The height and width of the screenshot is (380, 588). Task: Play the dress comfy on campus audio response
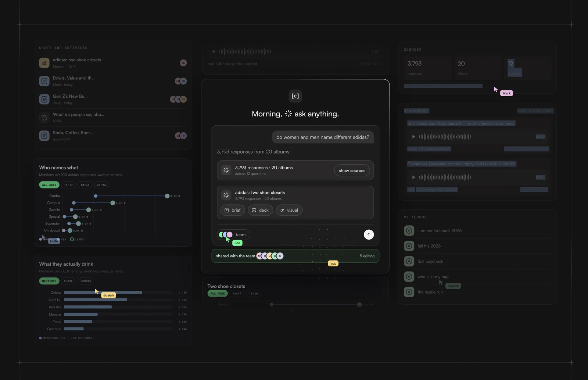point(413,177)
